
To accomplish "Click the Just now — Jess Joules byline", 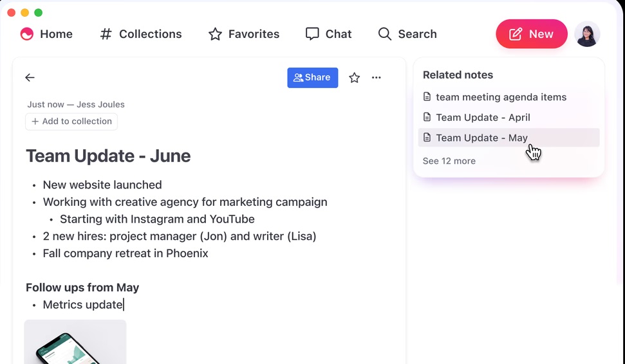I will click(76, 104).
